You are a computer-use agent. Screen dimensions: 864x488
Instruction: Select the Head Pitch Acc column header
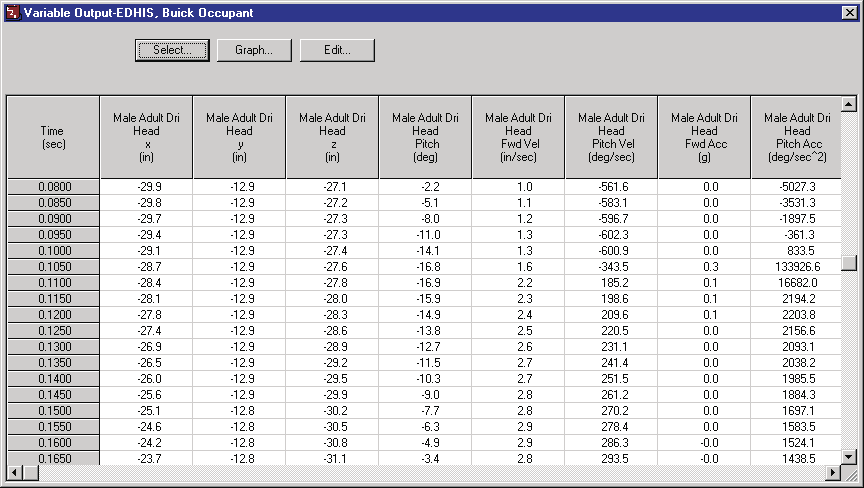pos(796,137)
